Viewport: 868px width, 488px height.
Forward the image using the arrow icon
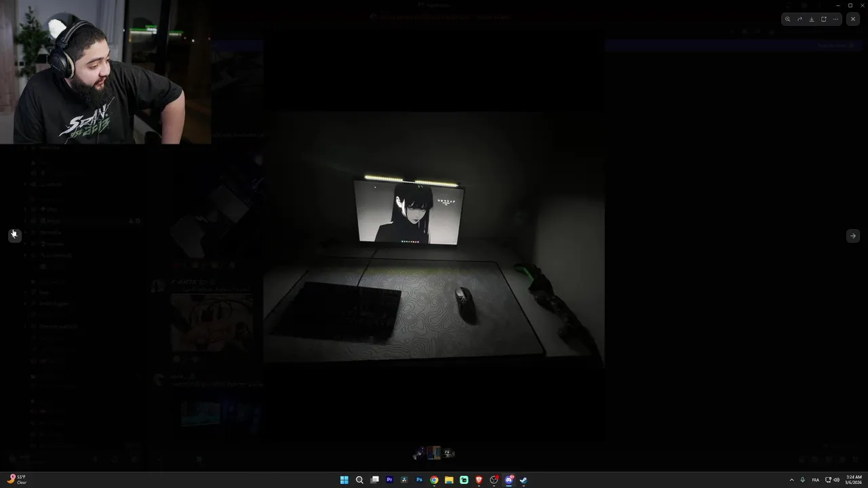click(800, 19)
